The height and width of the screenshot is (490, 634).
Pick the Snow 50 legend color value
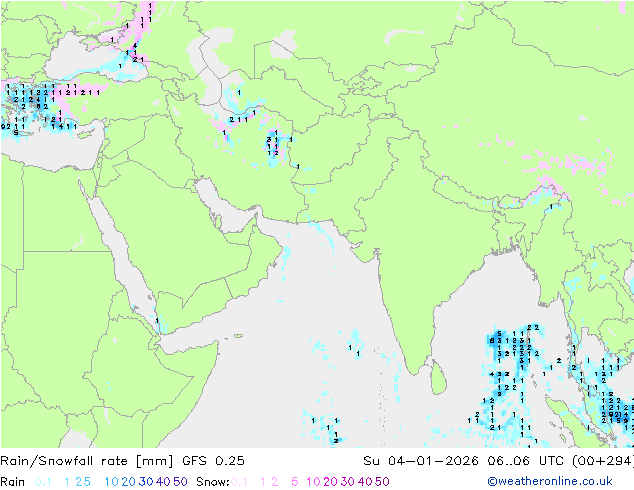(x=382, y=482)
